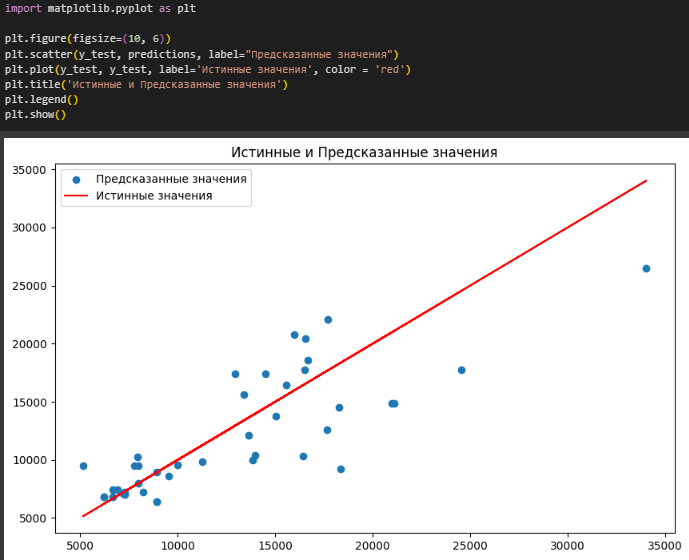Image resolution: width=689 pixels, height=560 pixels.
Task: Click the 'Предсказанные значения' legend label
Action: tap(171, 179)
